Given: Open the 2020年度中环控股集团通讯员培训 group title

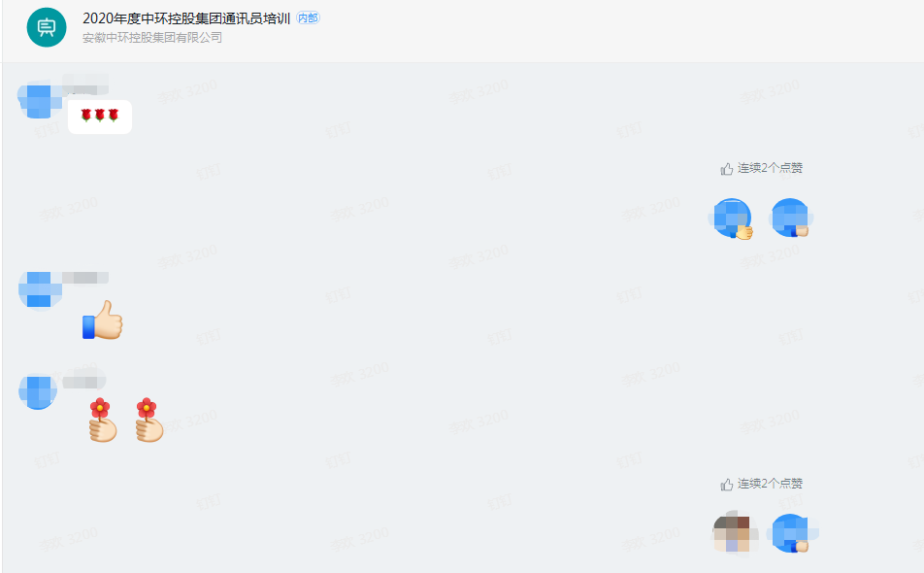Looking at the screenshot, I should [x=186, y=18].
